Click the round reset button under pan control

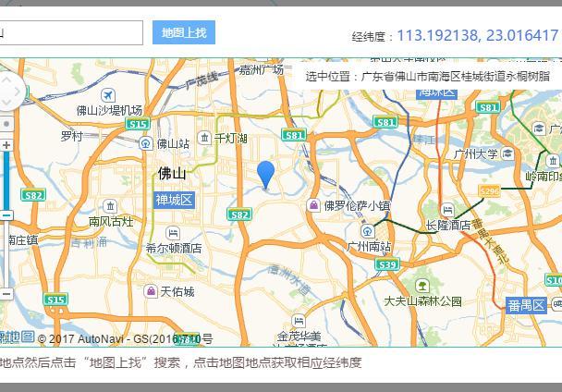coord(6,124)
